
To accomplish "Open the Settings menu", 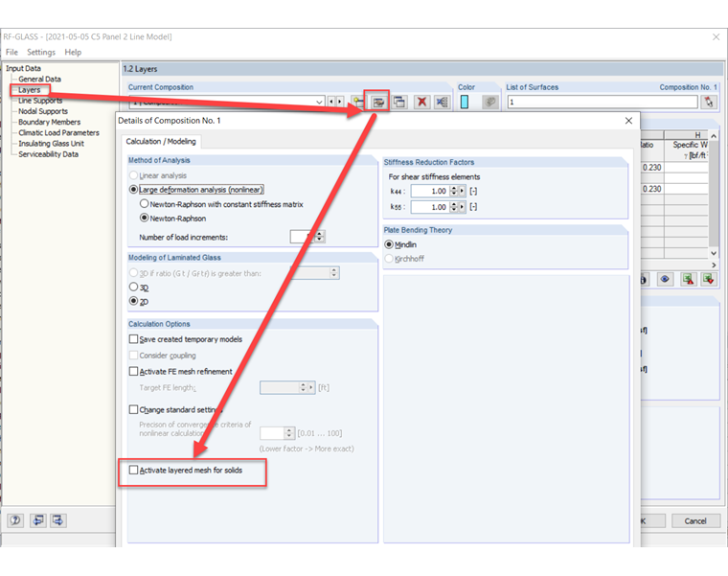I will tap(41, 52).
